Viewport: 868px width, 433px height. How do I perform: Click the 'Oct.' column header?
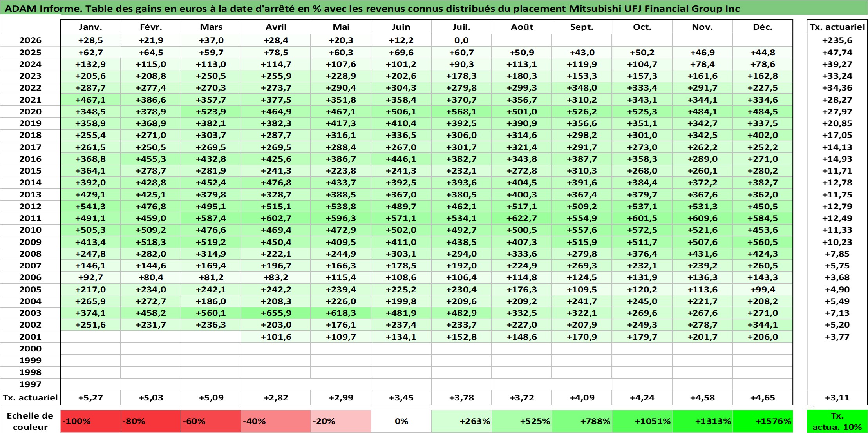pyautogui.click(x=642, y=27)
